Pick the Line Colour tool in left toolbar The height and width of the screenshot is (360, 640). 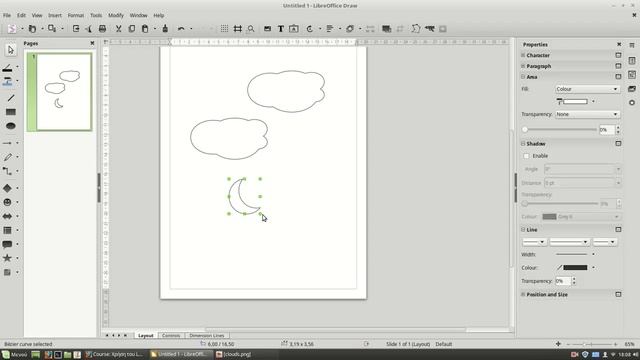7,68
